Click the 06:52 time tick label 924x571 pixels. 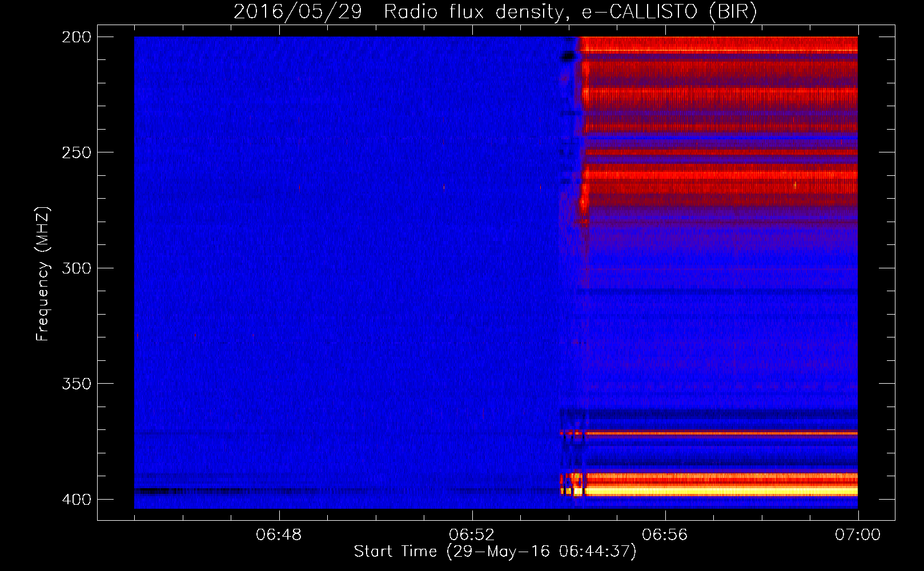[x=472, y=535]
